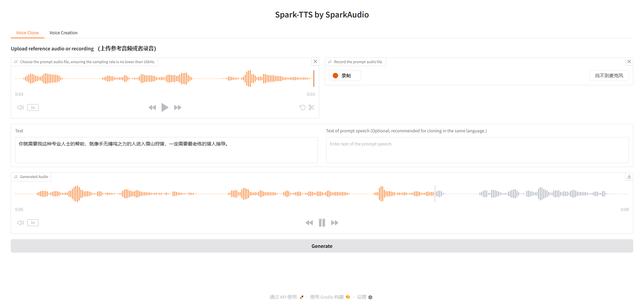Viewport: 644px width, 306px height.
Task: Remove the uploaded prompt audio file
Action: tap(315, 61)
